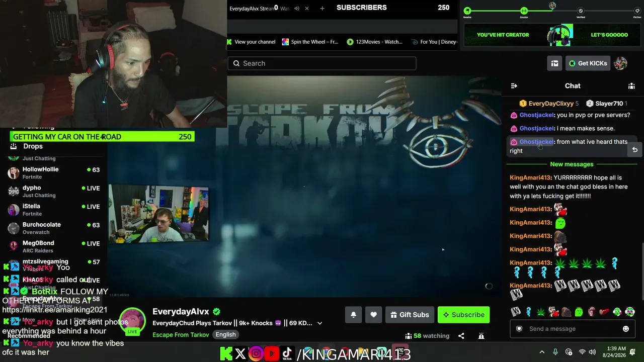Click Slayer710 in the top gifters row
The height and width of the screenshot is (362, 644).
(x=609, y=104)
